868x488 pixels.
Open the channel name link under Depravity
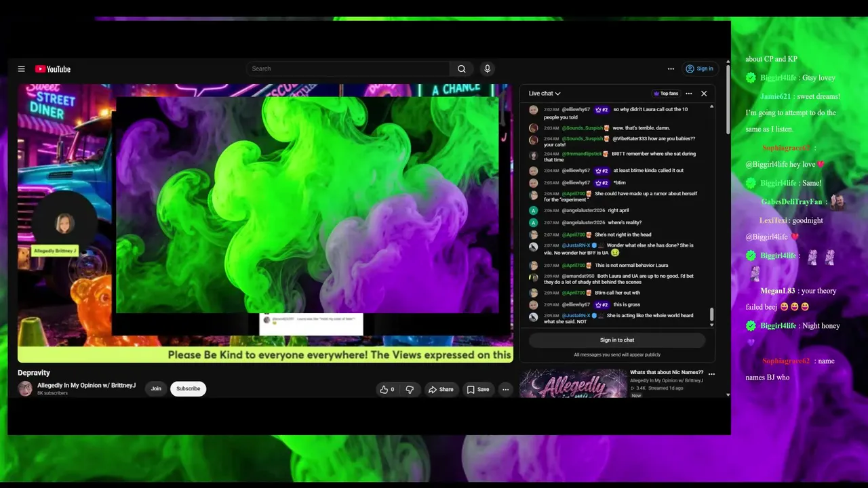pyautogui.click(x=86, y=386)
